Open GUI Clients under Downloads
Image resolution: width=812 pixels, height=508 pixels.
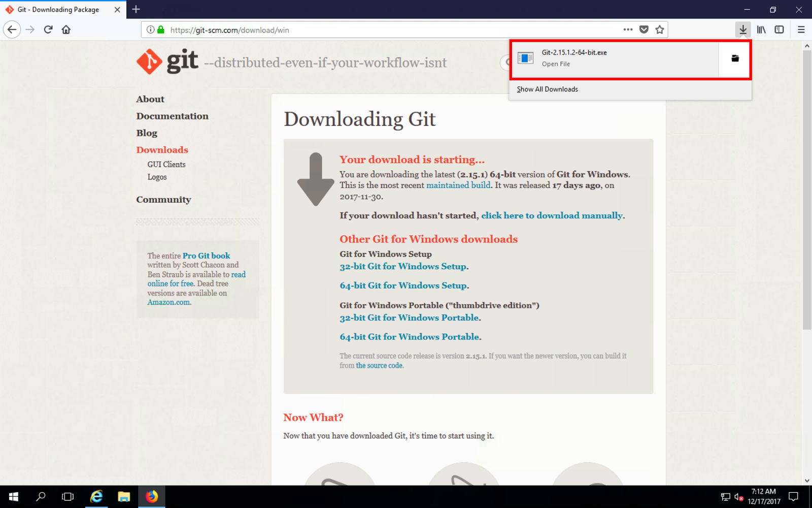166,165
